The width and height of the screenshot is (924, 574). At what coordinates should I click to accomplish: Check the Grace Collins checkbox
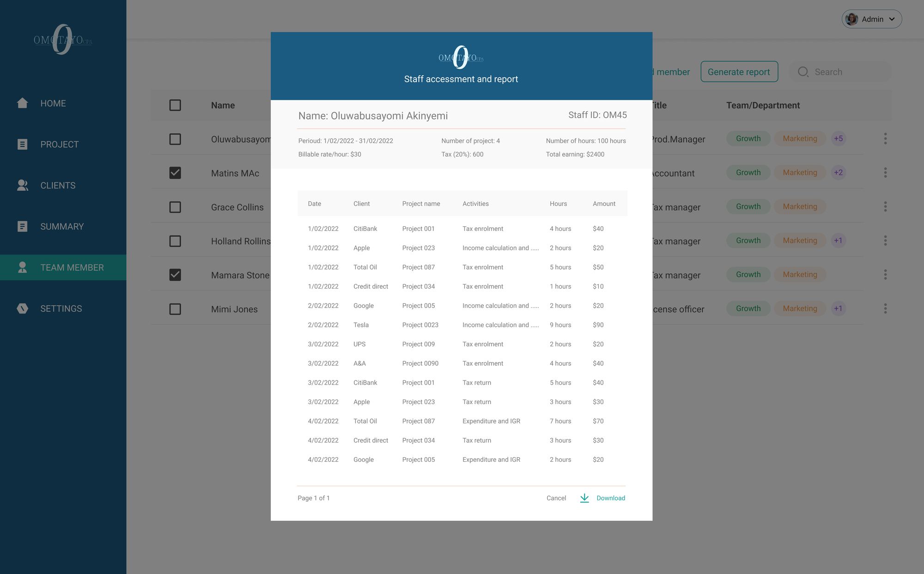tap(175, 207)
